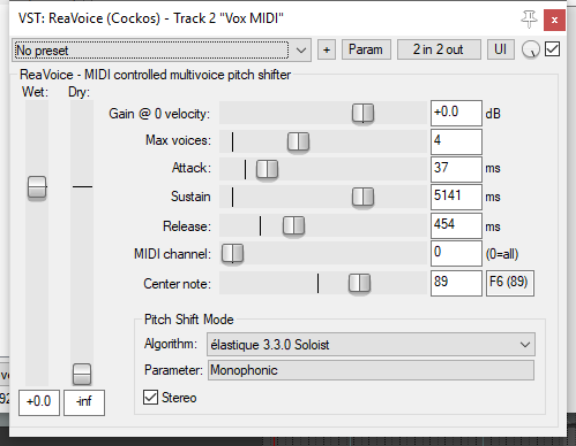This screenshot has width=576, height=446.
Task: Click the Gain dB value field
Action: [456, 113]
